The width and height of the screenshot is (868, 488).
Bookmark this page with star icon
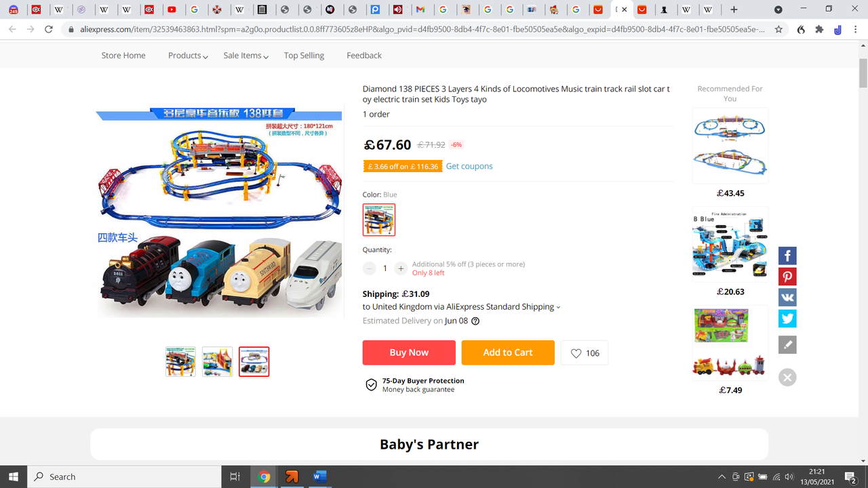pyautogui.click(x=778, y=30)
